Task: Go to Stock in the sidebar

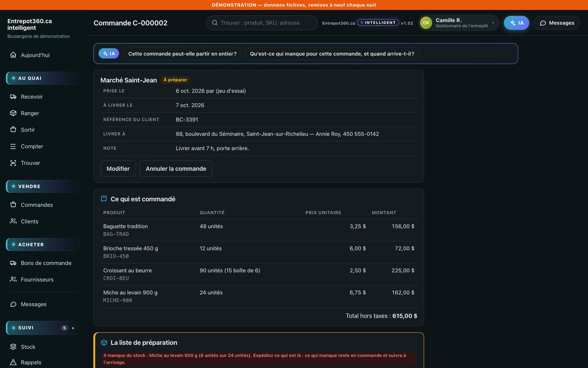Action: 28,347
